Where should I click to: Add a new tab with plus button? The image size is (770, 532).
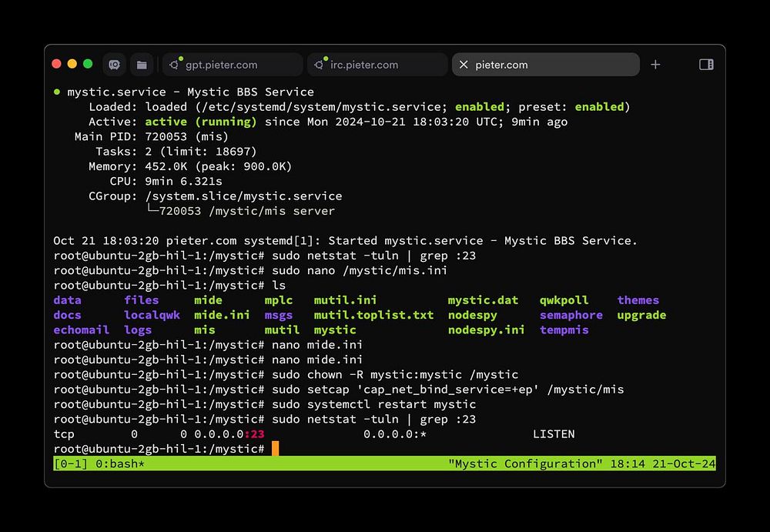[655, 65]
